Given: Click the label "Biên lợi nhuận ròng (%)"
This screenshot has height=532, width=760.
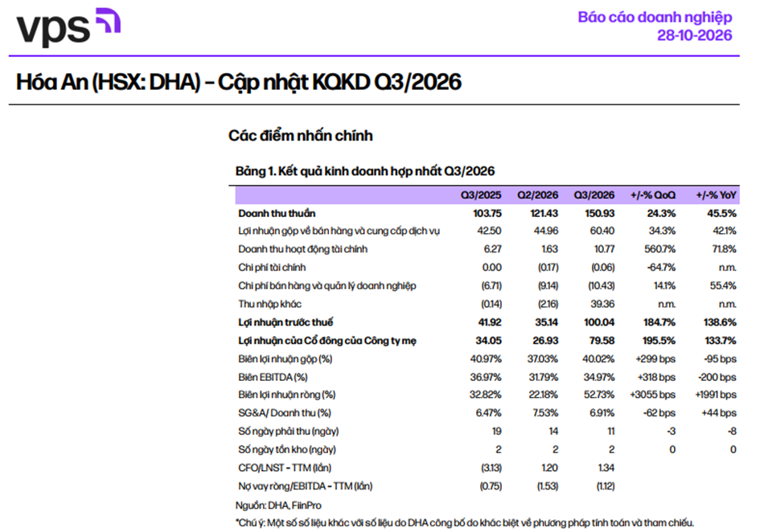Looking at the screenshot, I should click(287, 395).
